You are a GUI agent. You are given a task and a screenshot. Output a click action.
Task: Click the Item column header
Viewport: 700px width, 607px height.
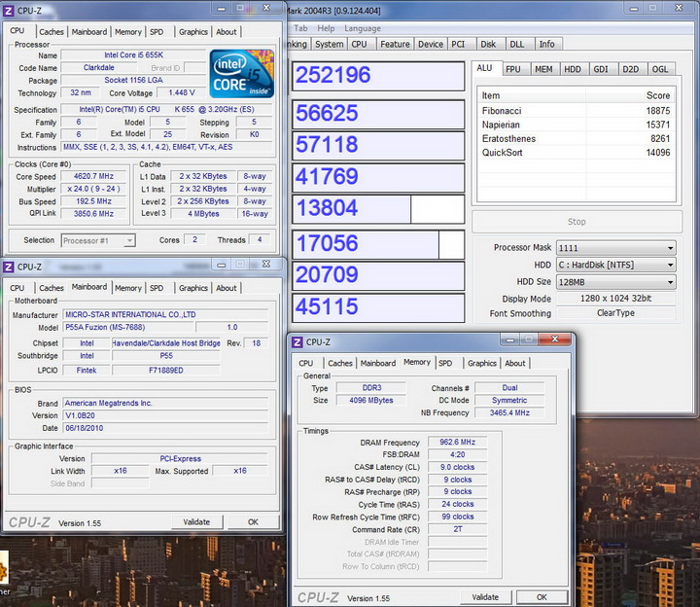[532, 95]
